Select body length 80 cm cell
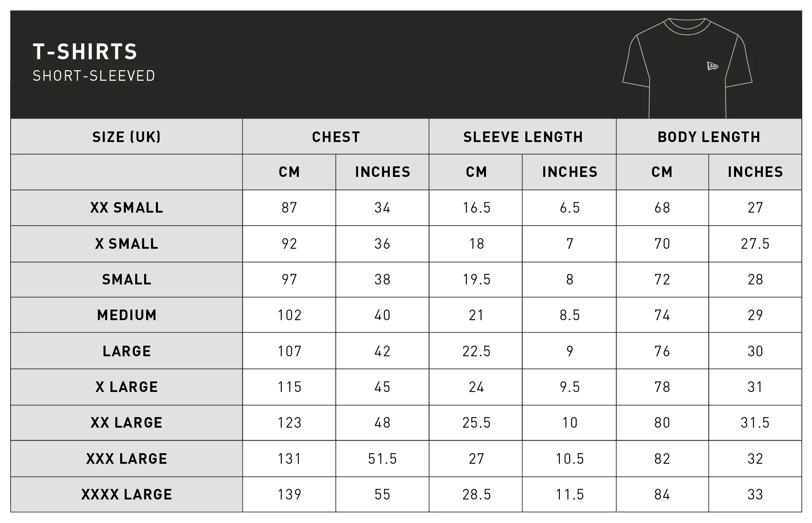812x523 pixels. (662, 422)
